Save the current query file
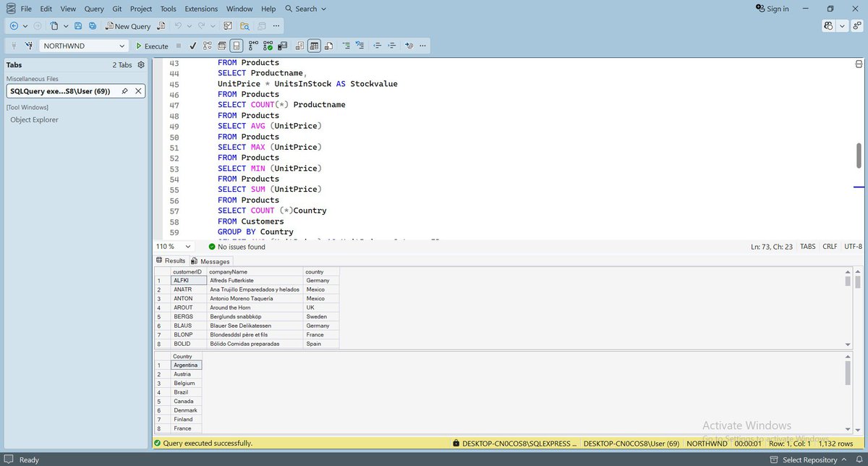Image resolution: width=868 pixels, height=466 pixels. [x=78, y=26]
